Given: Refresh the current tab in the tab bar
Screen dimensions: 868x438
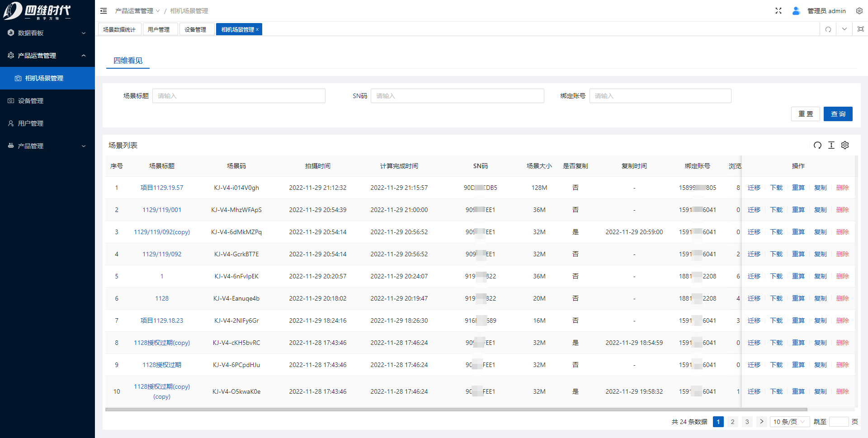Looking at the screenshot, I should tap(828, 29).
